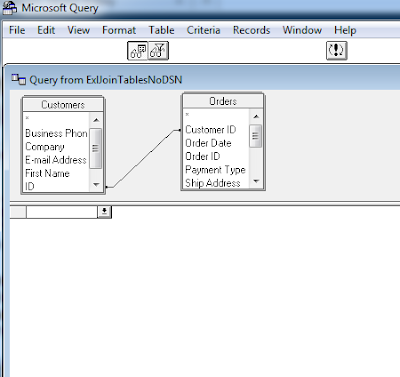Open the Table menu
This screenshot has height=377, width=400.
click(x=161, y=30)
